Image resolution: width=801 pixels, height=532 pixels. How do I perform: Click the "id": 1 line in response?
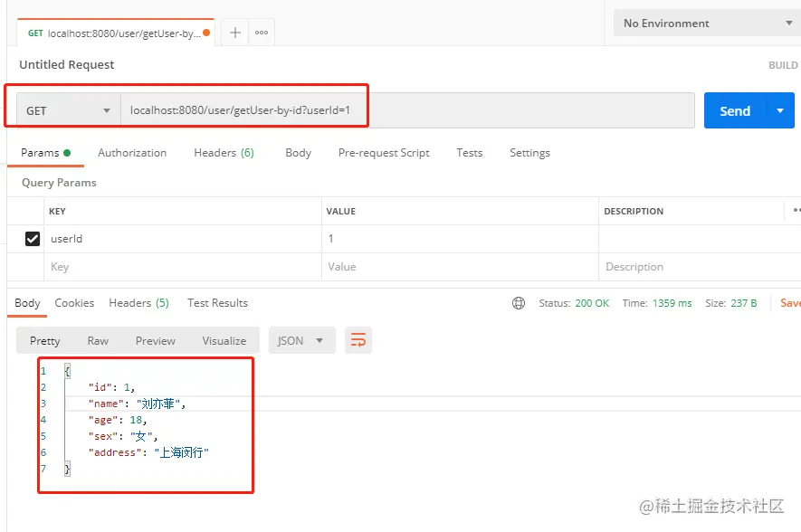tap(111, 387)
